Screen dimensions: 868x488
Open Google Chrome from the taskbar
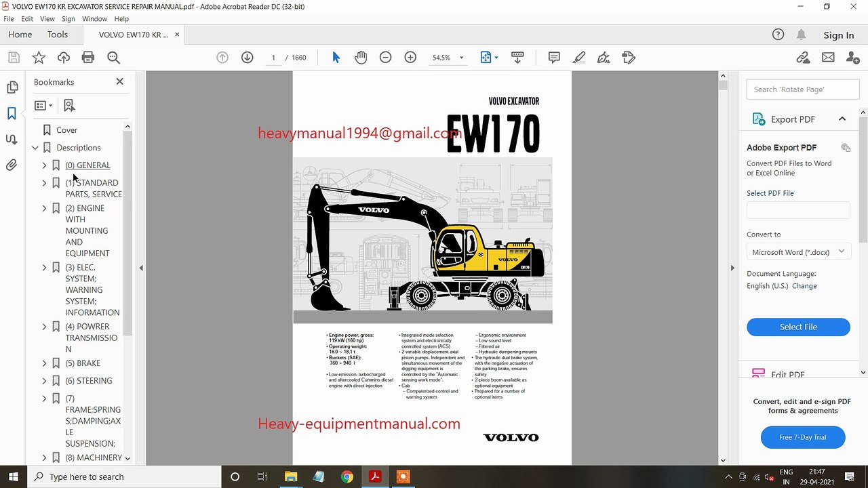pos(347,476)
